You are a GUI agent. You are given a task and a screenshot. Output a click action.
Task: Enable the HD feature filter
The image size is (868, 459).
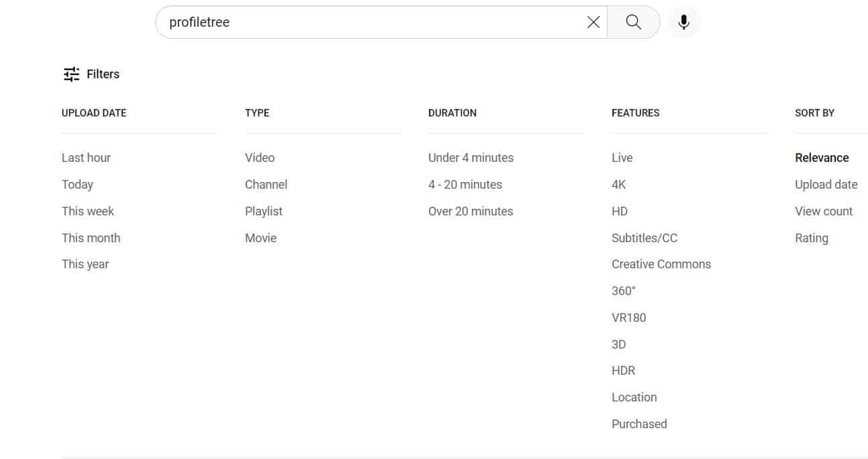[620, 211]
